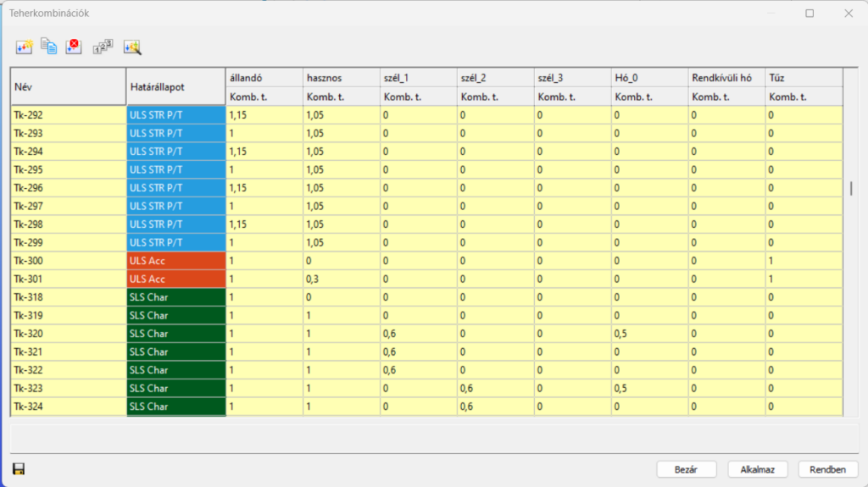Click the new load combination icon
868x487 pixels.
coord(24,47)
